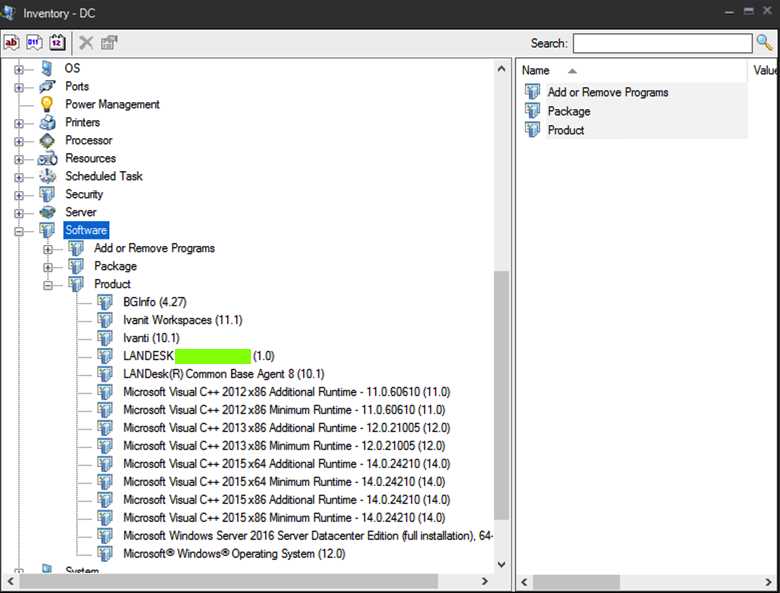Click the delete X toolbar icon
The image size is (780, 593).
pos(86,43)
